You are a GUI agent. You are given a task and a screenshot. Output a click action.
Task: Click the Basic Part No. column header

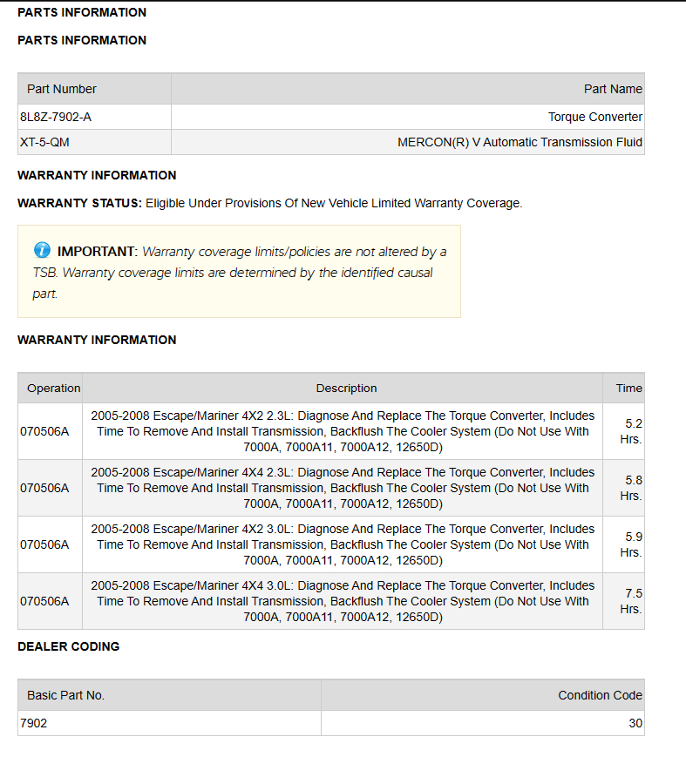(65, 695)
